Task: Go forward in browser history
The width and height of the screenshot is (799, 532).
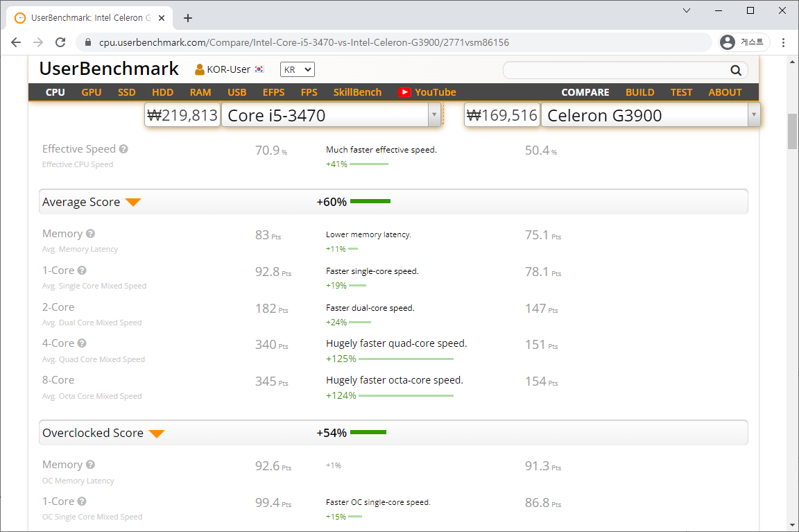Action: (38, 42)
